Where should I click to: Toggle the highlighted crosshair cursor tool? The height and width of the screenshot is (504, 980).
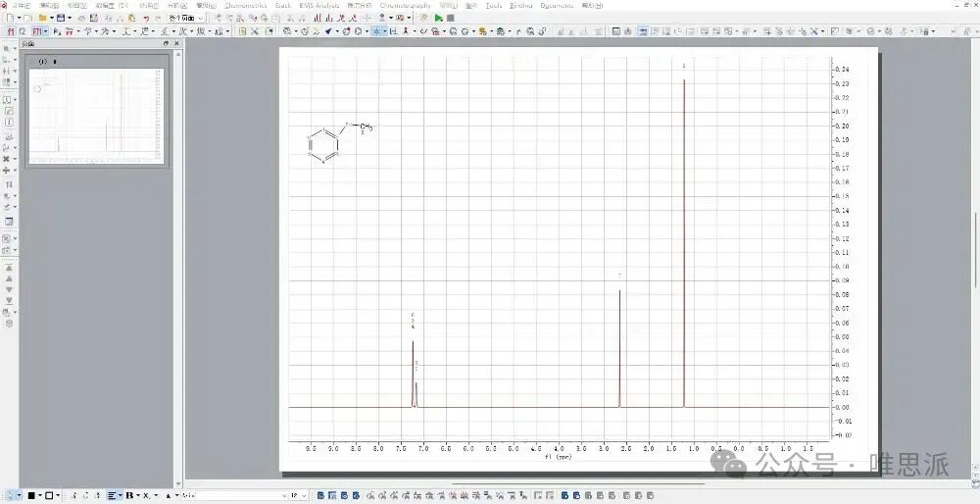click(376, 31)
